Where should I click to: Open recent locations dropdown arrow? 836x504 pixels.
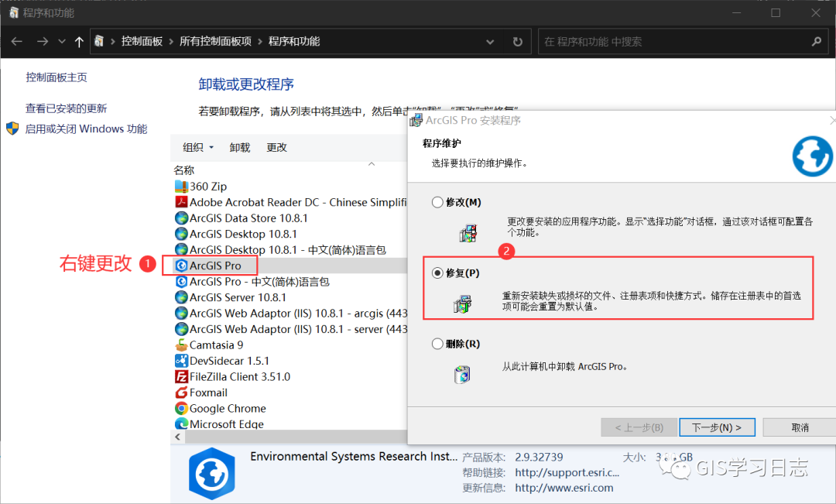(62, 42)
